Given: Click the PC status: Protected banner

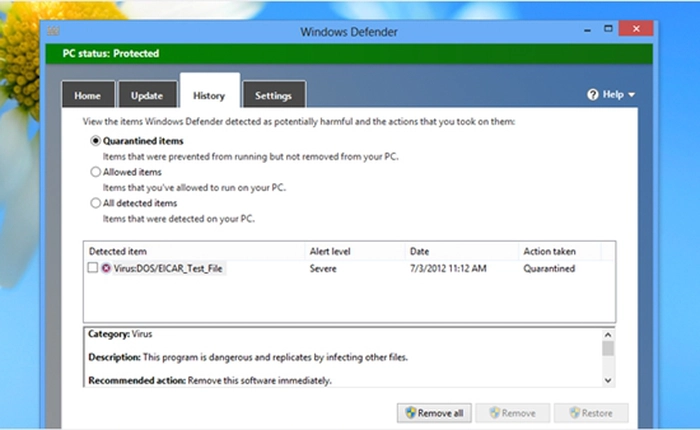Looking at the screenshot, I should [349, 54].
